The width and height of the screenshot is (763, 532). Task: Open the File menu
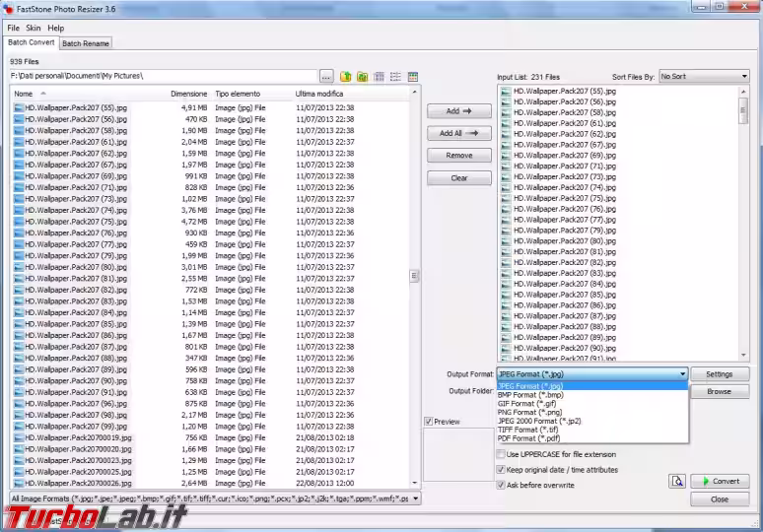13,29
